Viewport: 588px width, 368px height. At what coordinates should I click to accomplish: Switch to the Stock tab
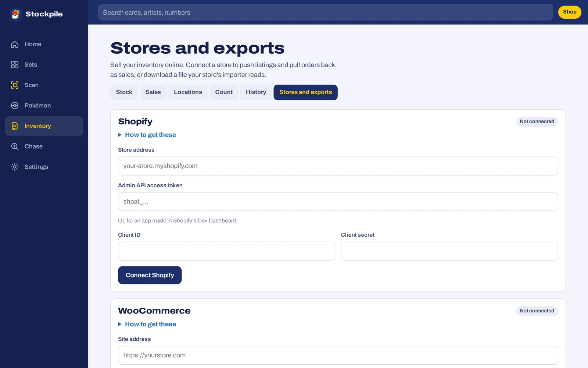tap(124, 92)
